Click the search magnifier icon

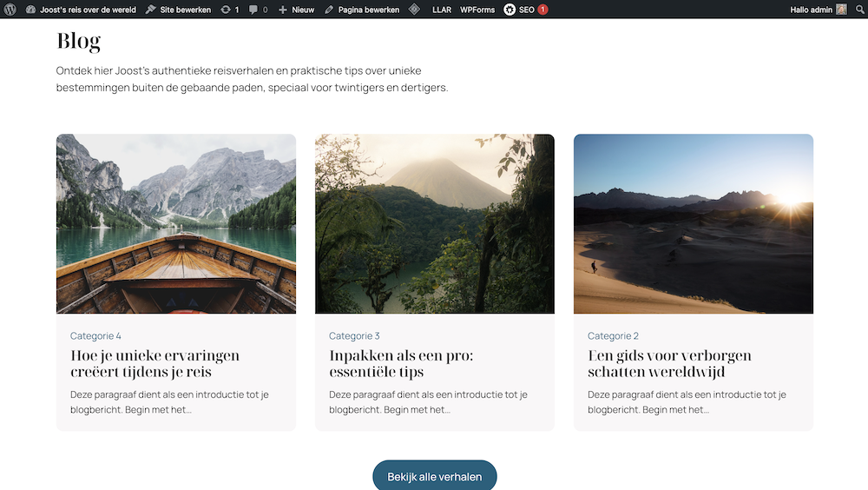click(859, 10)
